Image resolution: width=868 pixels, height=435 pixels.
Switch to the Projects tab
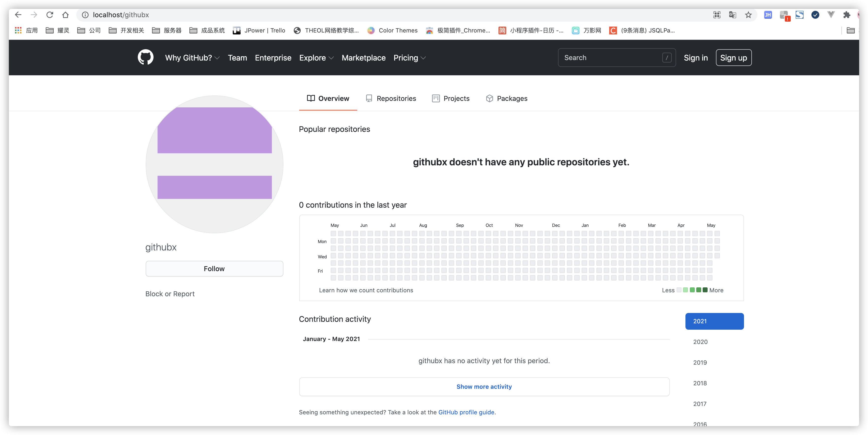coord(450,98)
